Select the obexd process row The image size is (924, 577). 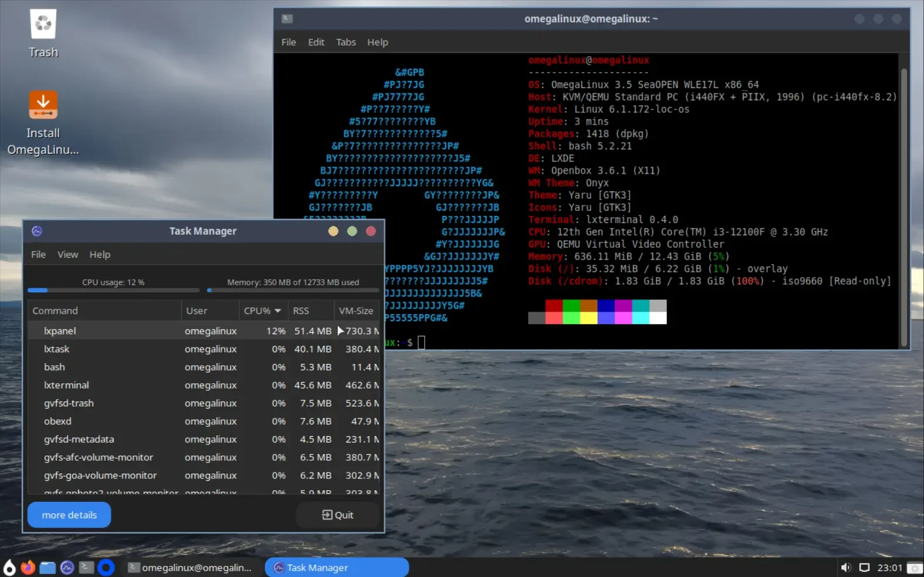click(x=204, y=421)
